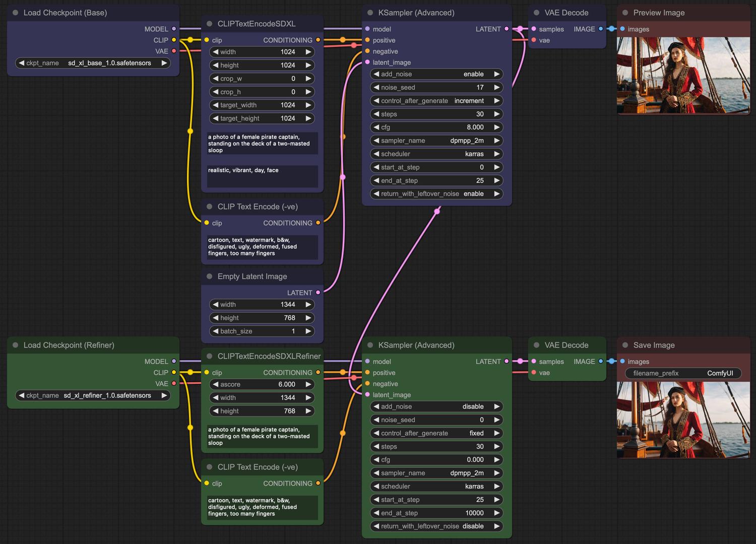
Task: Click end_at_step 10000 value on green KSampler
Action: (x=474, y=513)
